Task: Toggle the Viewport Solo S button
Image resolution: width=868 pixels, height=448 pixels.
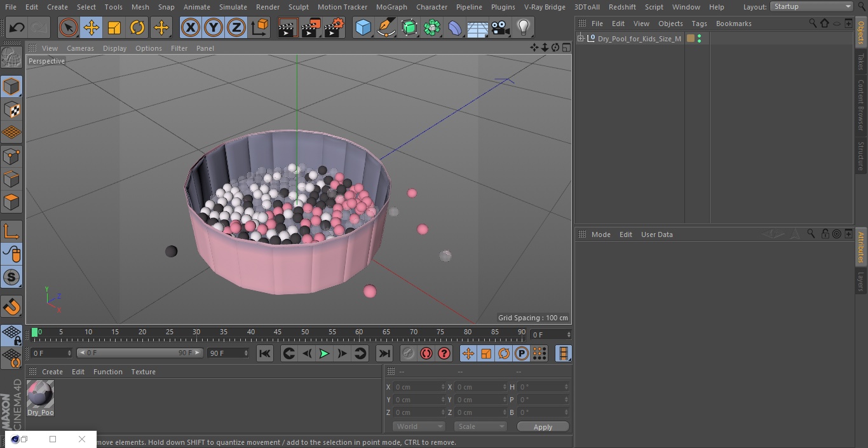Action: 11,278
